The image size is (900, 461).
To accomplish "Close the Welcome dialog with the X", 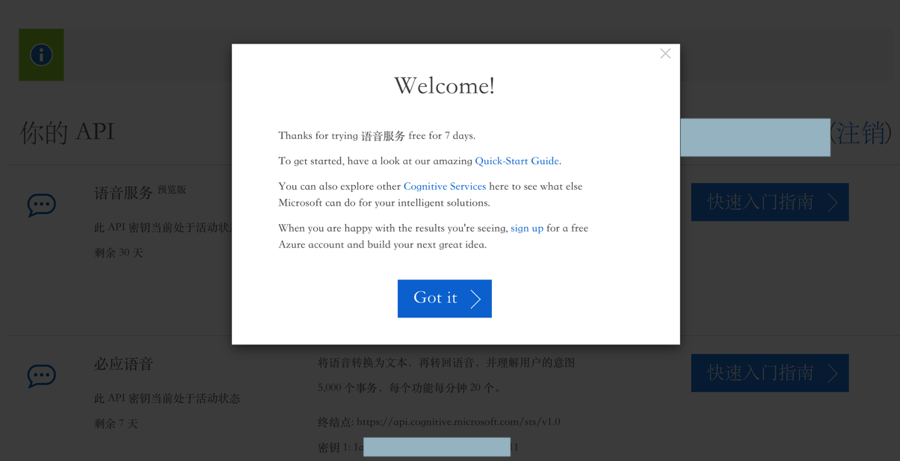I will (x=665, y=53).
